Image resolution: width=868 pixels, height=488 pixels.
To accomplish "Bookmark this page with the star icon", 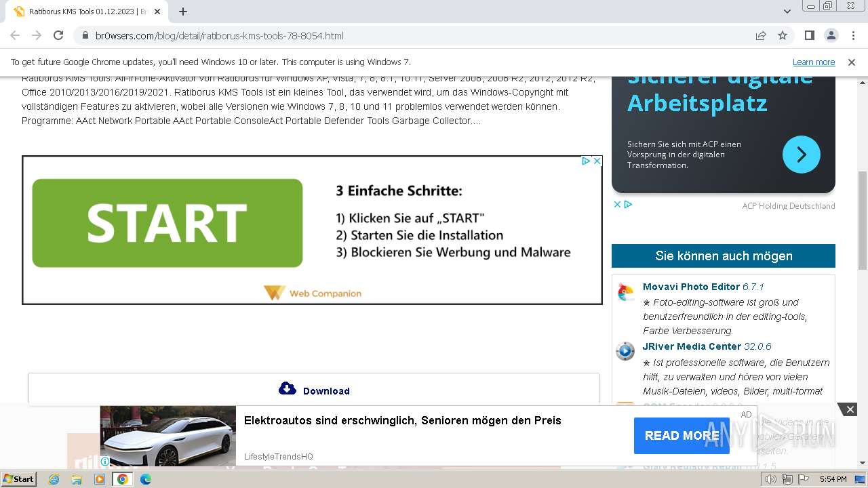I will [783, 36].
